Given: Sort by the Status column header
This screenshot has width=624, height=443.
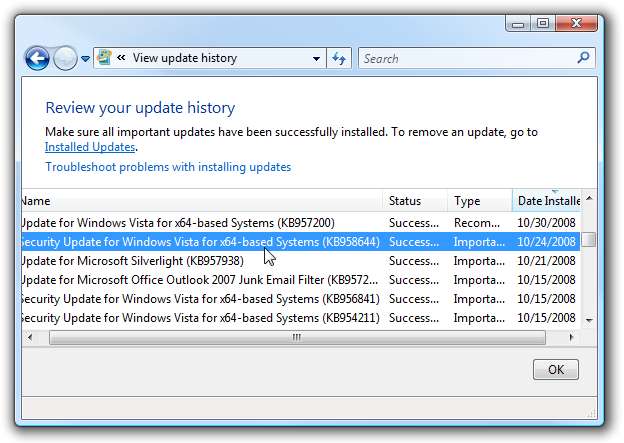Looking at the screenshot, I should [415, 201].
